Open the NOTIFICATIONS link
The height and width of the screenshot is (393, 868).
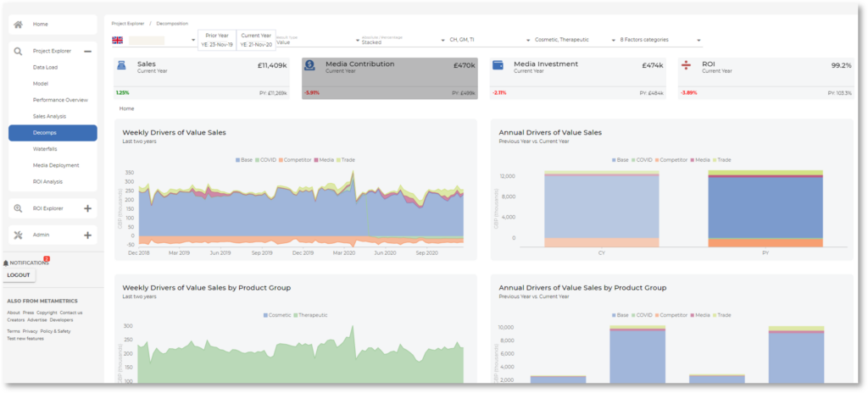click(30, 263)
